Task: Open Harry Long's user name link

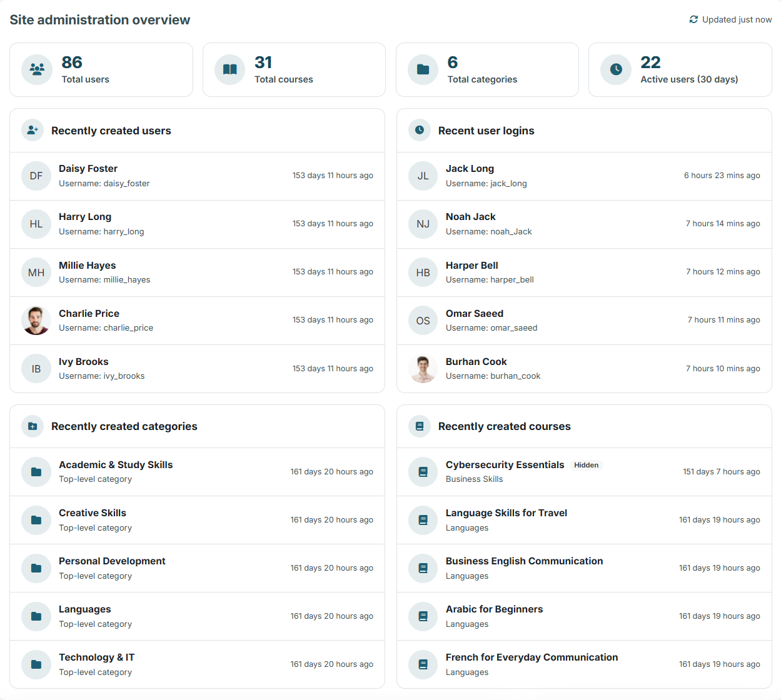Action: click(x=85, y=217)
